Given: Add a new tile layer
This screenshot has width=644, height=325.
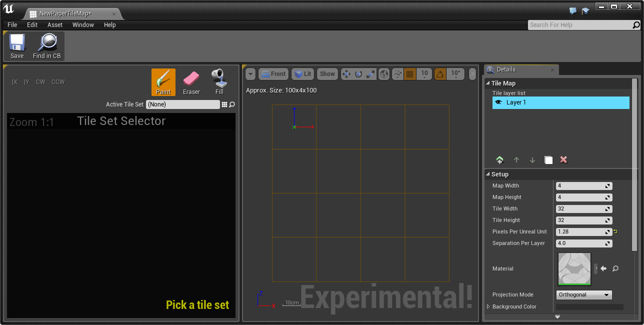Looking at the screenshot, I should point(499,160).
